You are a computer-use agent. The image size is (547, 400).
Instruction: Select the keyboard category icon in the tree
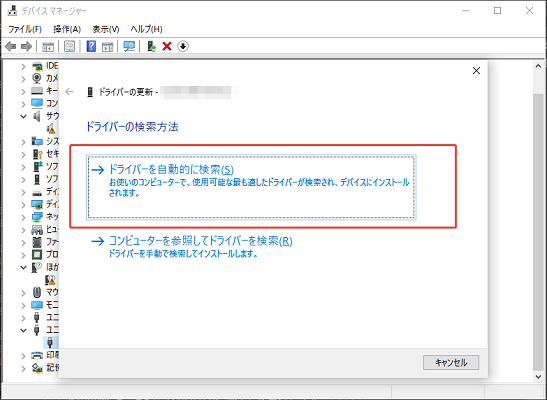(37, 91)
